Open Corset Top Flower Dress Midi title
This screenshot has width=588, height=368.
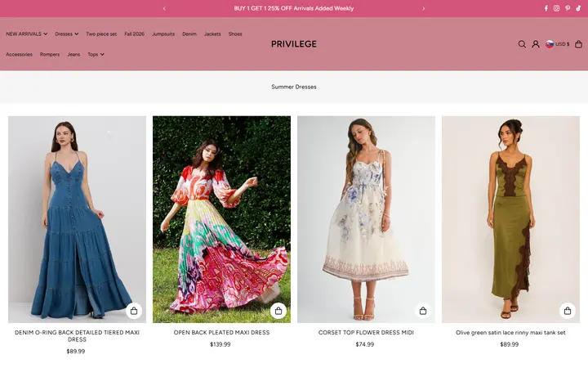[366, 332]
